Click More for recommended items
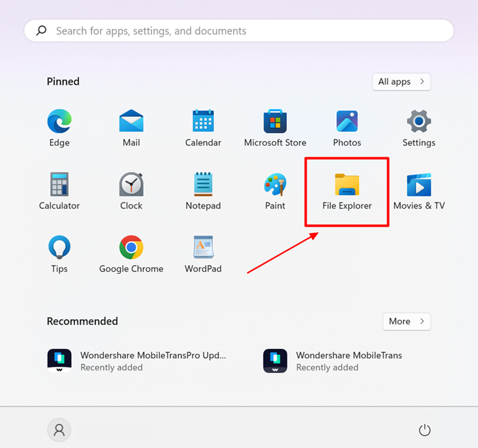 coord(407,321)
